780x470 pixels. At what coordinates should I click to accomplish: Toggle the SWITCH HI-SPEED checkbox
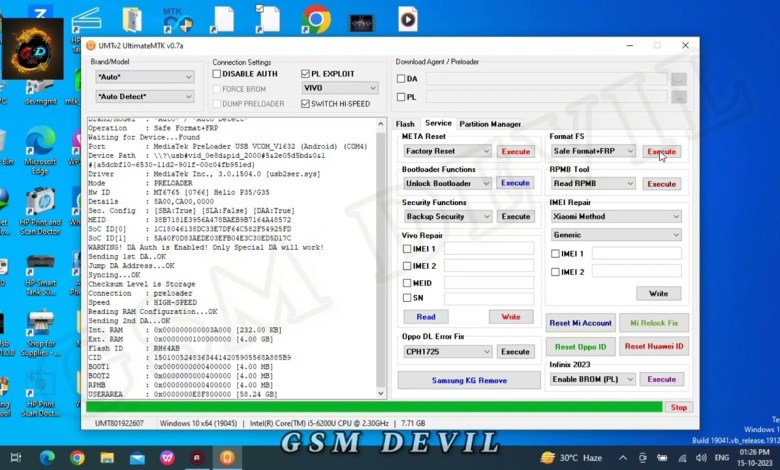[306, 104]
